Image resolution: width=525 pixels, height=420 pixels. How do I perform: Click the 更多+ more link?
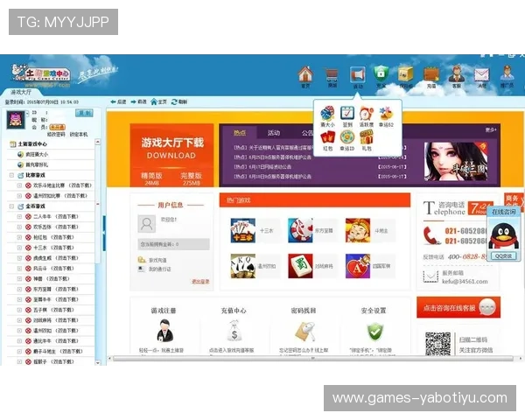491,129
